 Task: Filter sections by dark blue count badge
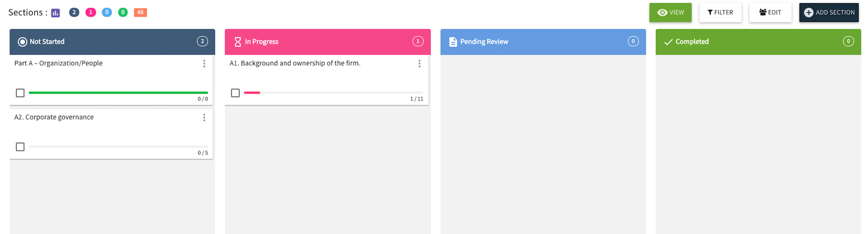coord(74,12)
